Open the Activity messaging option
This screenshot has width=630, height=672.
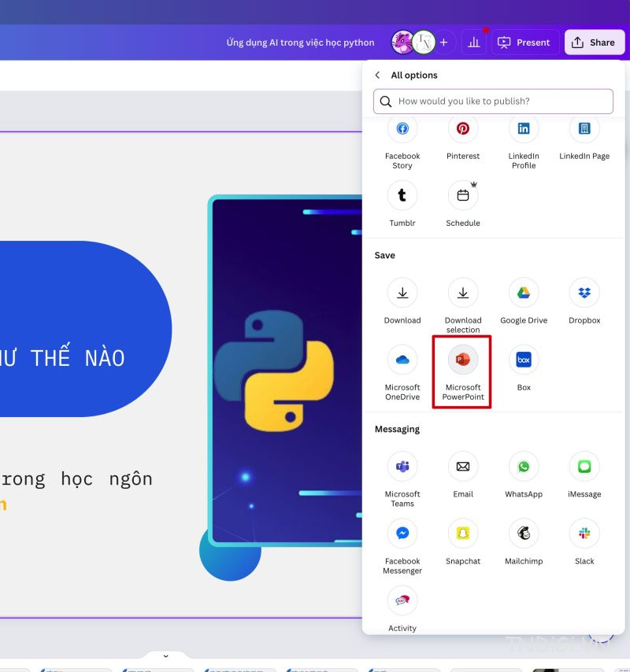click(402, 600)
